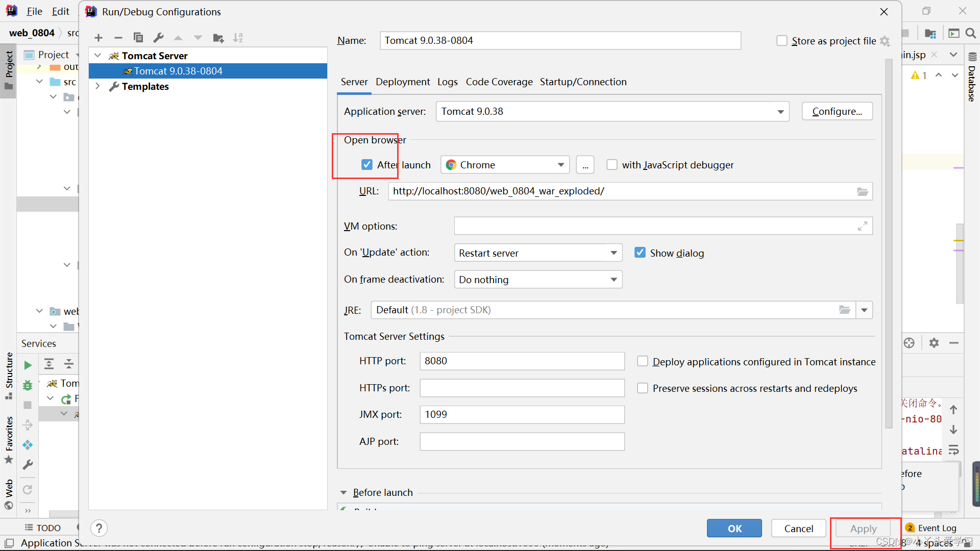This screenshot has width=980, height=551.
Task: Collapse src folder in Project tree
Action: 40,82
